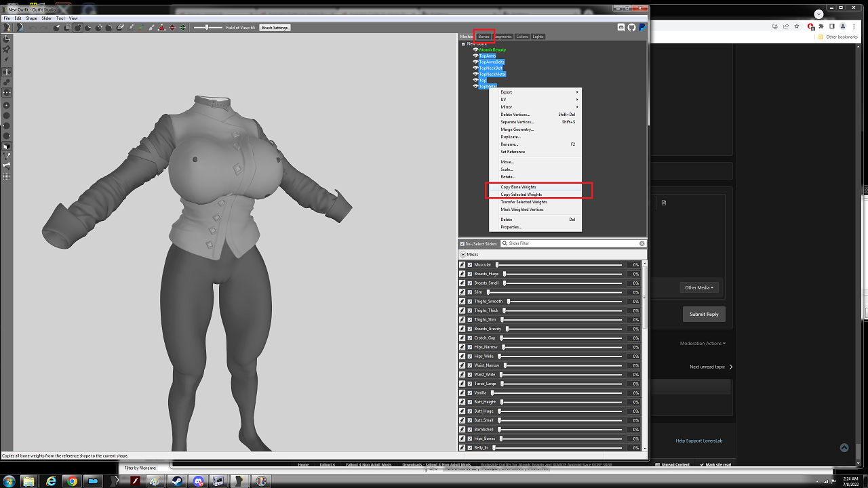Select the Mask brush tool
The width and height of the screenshot is (868, 488).
click(x=68, y=27)
